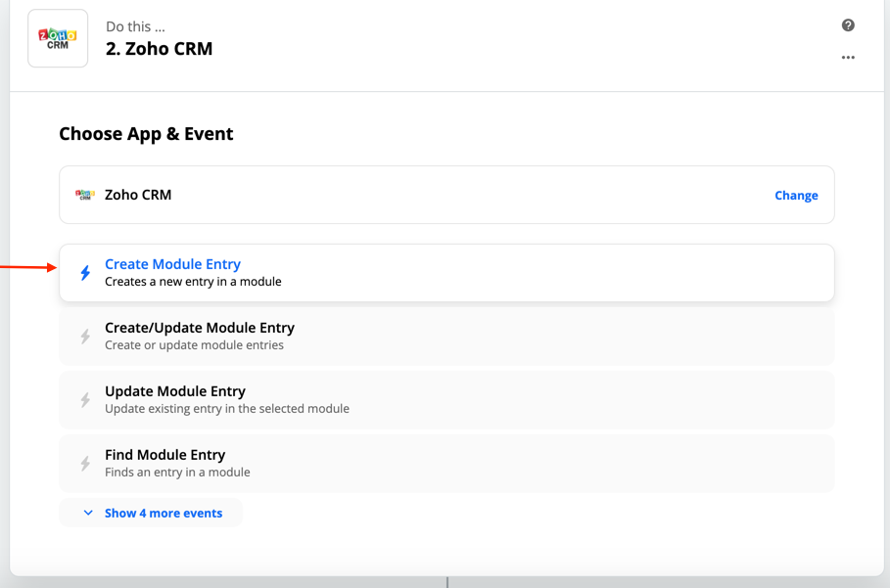Pick the Update Module Entry event
The image size is (890, 588).
(446, 400)
